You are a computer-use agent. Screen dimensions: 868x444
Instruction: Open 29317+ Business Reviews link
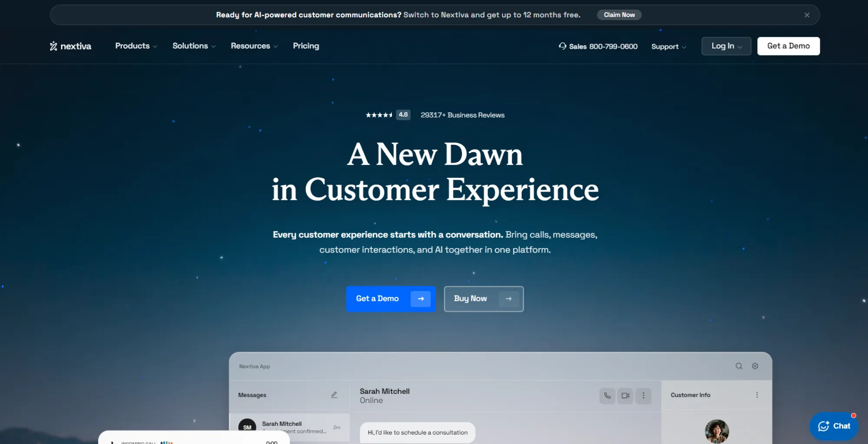[x=463, y=115]
